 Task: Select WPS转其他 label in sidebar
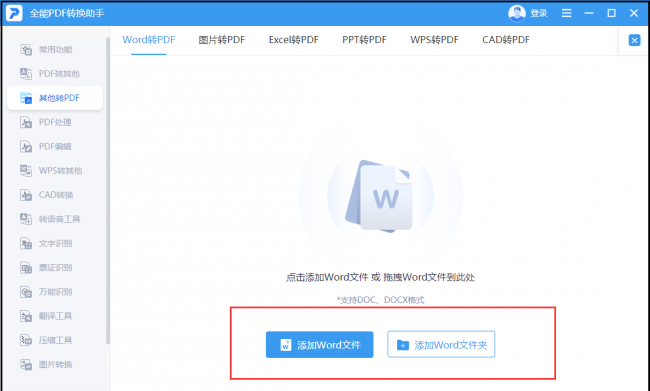(x=61, y=170)
